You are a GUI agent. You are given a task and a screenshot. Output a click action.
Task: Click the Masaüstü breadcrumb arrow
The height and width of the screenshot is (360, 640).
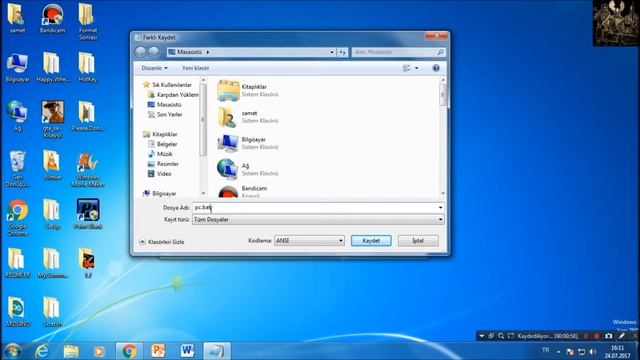[208, 52]
